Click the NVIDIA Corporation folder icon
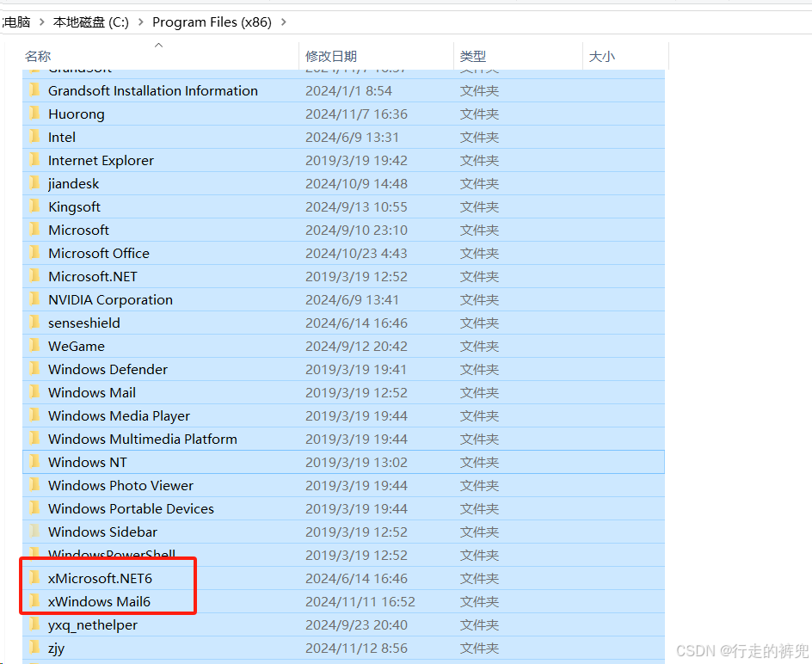The height and width of the screenshot is (664, 812). point(34,298)
